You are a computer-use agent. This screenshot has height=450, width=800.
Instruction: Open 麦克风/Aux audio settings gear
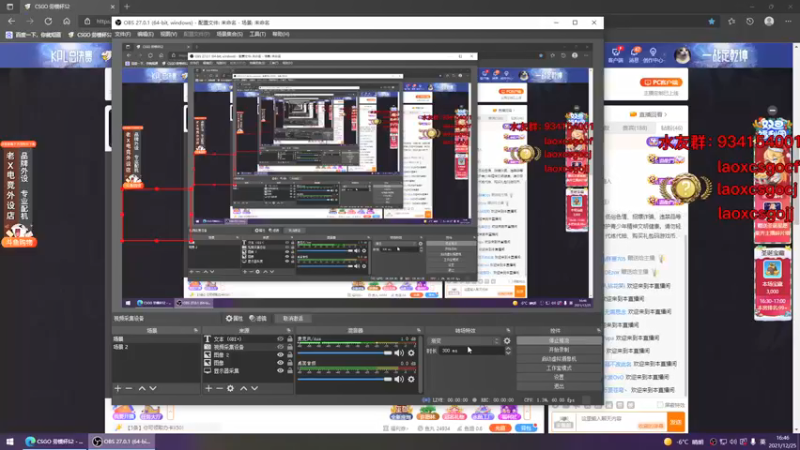click(x=411, y=353)
